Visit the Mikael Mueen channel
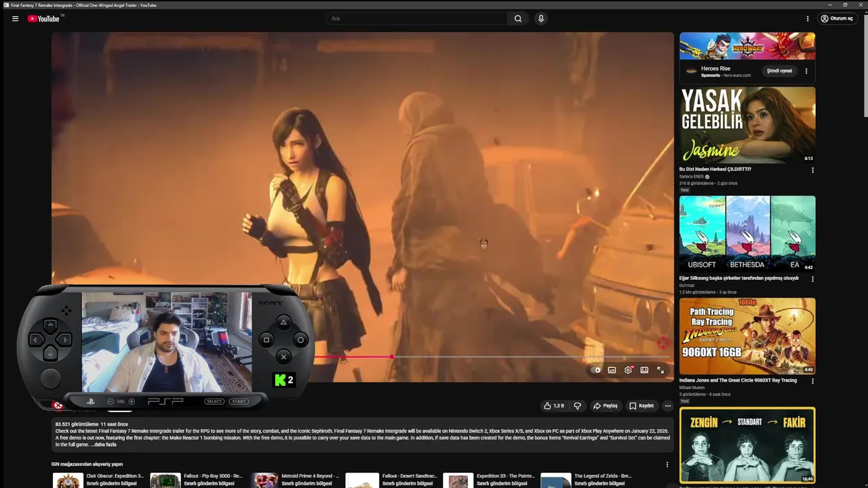The height and width of the screenshot is (488, 868). 692,388
